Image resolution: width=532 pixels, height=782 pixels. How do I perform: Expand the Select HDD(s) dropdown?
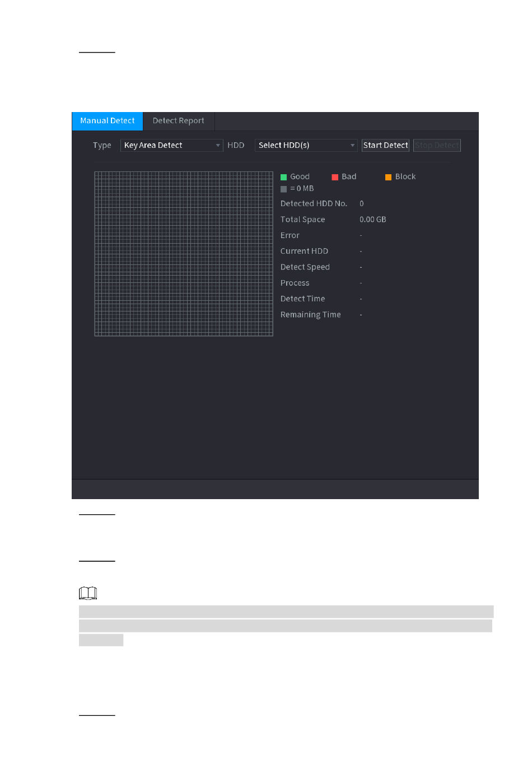[306, 146]
